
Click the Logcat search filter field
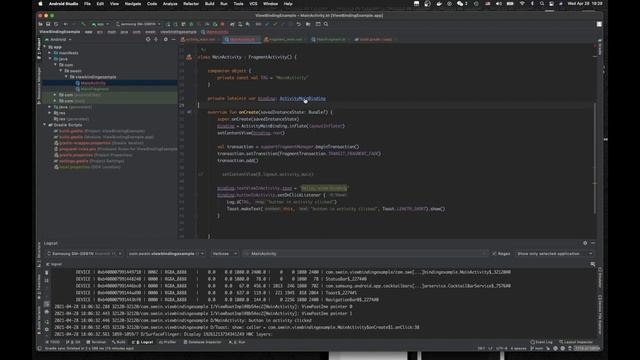pos(365,253)
